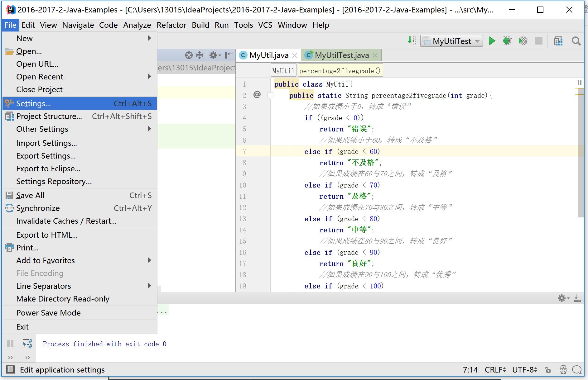Open the Edit menu

tap(28, 25)
